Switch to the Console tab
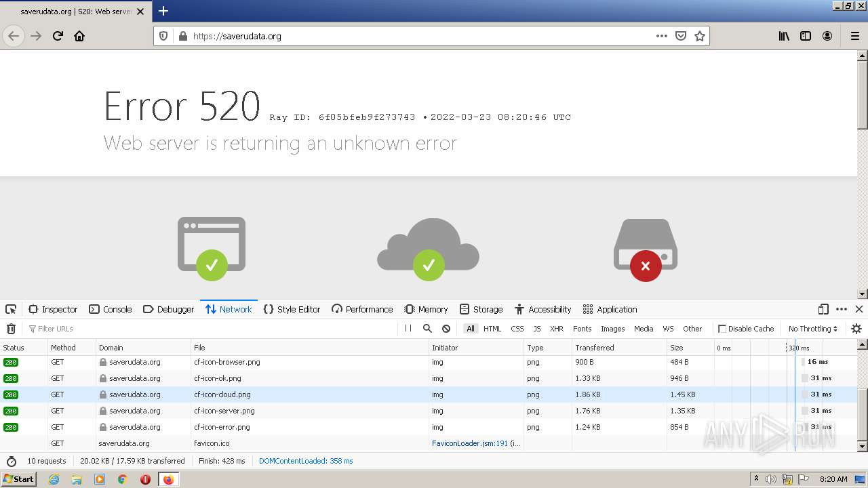This screenshot has height=488, width=868. [x=111, y=309]
